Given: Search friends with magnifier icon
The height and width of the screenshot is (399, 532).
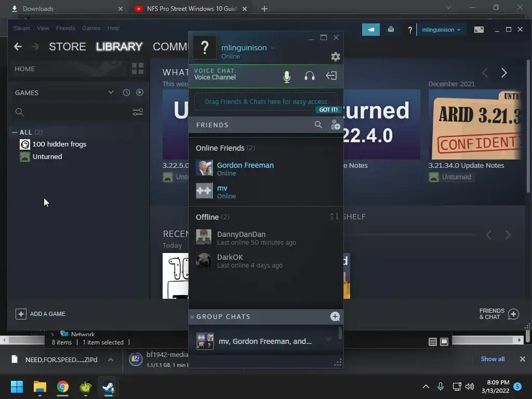Looking at the screenshot, I should [318, 125].
